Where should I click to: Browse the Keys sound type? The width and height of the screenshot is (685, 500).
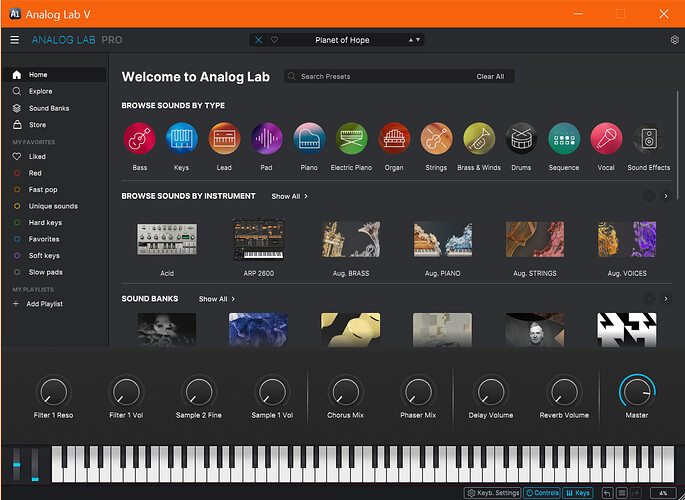coord(181,139)
